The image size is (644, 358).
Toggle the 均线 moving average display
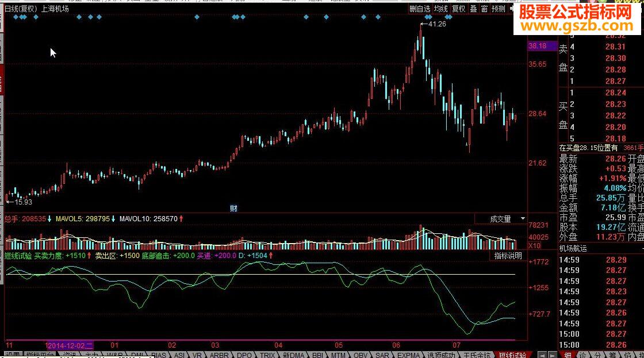440,9
